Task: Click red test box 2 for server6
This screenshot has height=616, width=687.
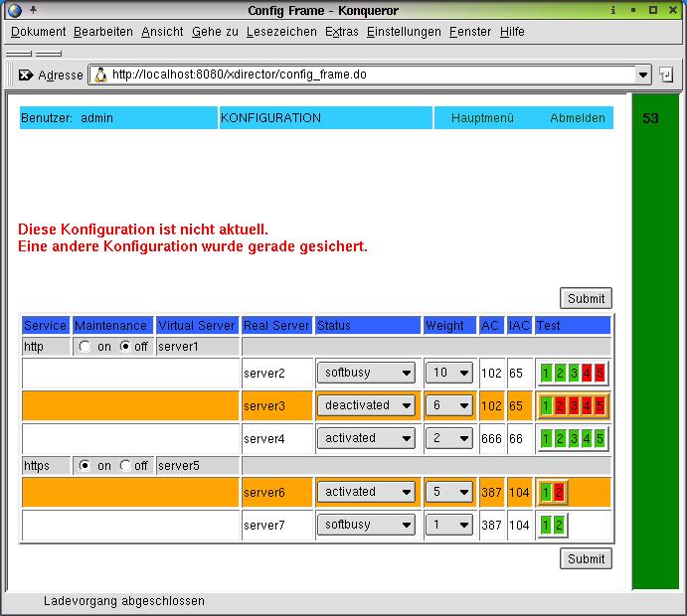Action: point(559,492)
